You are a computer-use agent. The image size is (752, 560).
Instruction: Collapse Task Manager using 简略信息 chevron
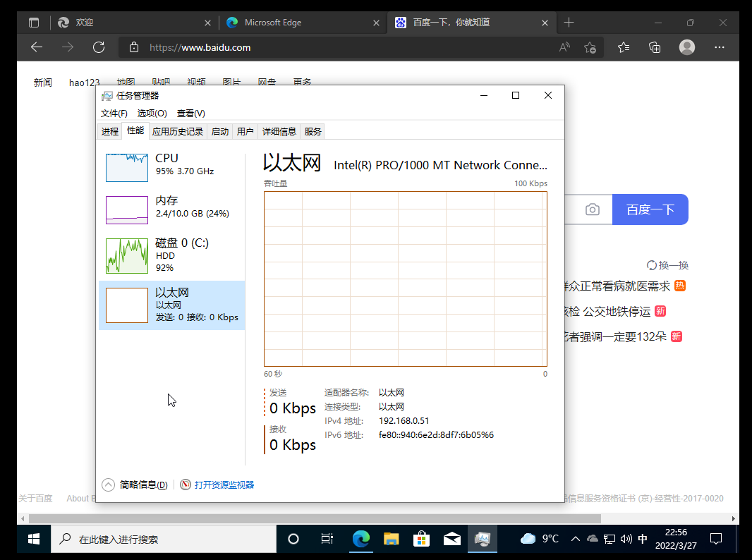click(x=108, y=485)
